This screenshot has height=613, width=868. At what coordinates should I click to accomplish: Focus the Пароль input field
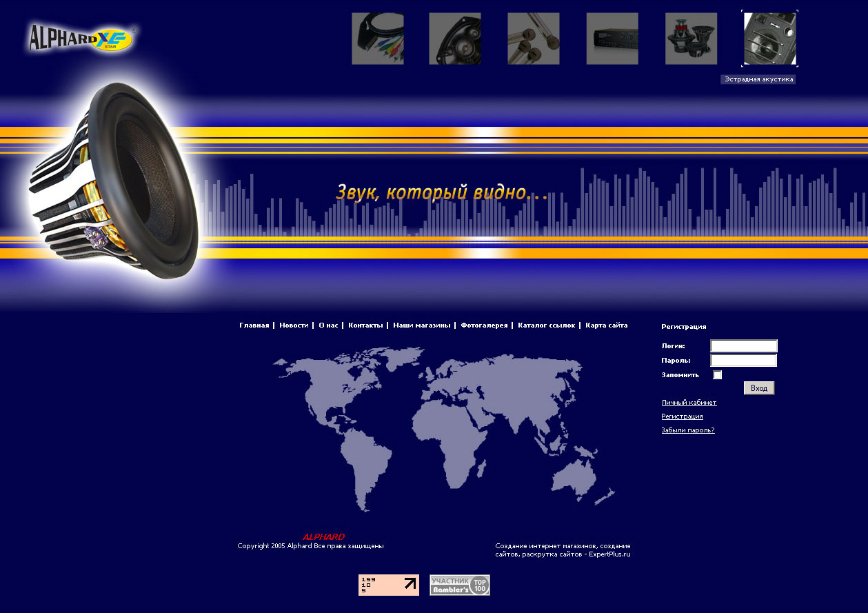[744, 361]
